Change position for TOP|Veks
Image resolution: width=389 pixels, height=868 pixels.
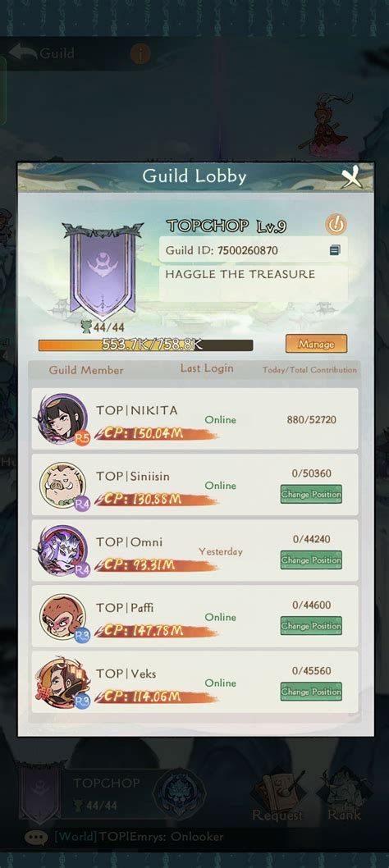click(x=311, y=692)
